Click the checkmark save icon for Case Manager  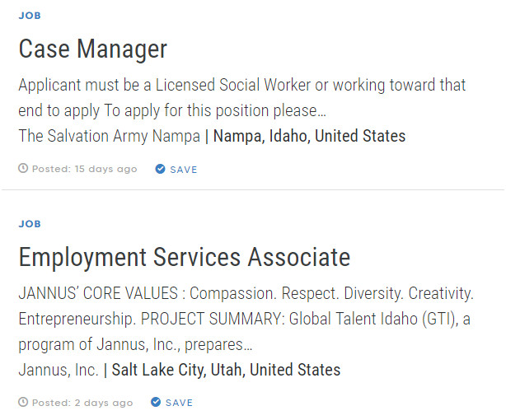160,170
